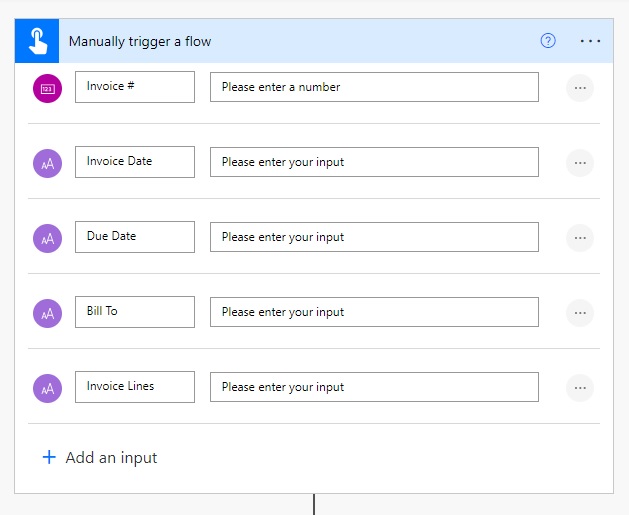Open options menu for Due Date row
The image size is (629, 515).
[x=580, y=238]
